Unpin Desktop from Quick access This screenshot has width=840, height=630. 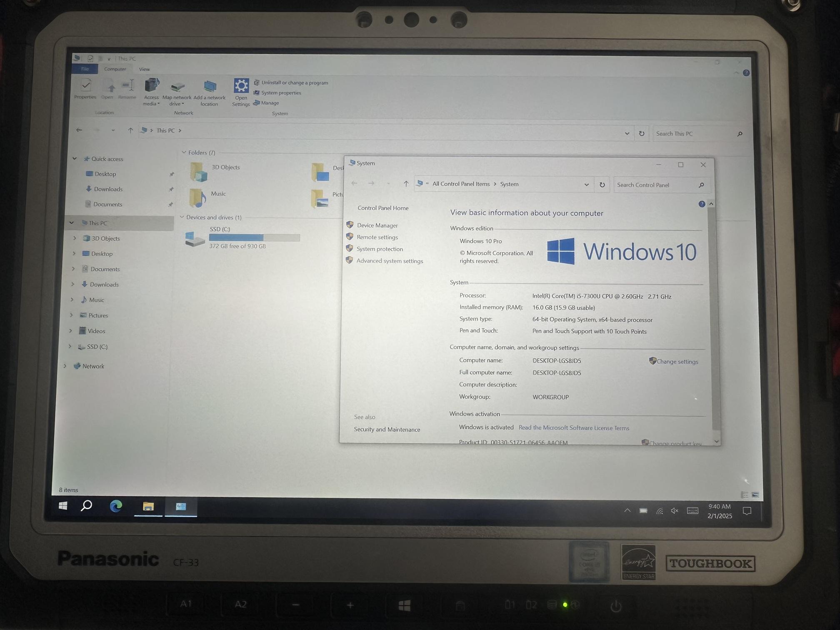(172, 174)
